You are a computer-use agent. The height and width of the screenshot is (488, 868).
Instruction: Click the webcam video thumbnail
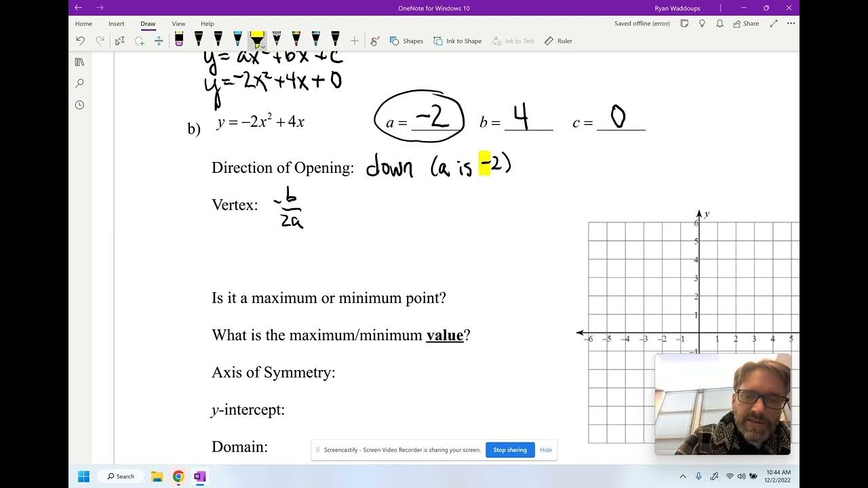[x=722, y=404]
